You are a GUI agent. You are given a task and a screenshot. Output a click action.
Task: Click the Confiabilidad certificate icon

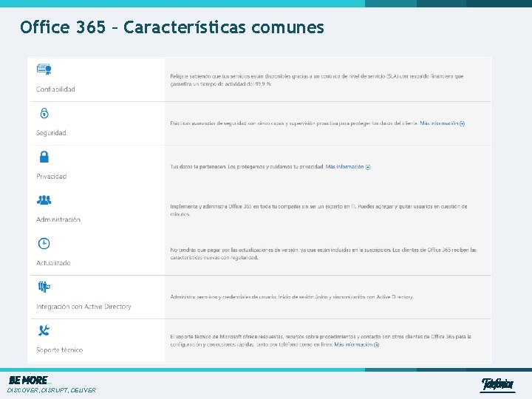coord(44,69)
